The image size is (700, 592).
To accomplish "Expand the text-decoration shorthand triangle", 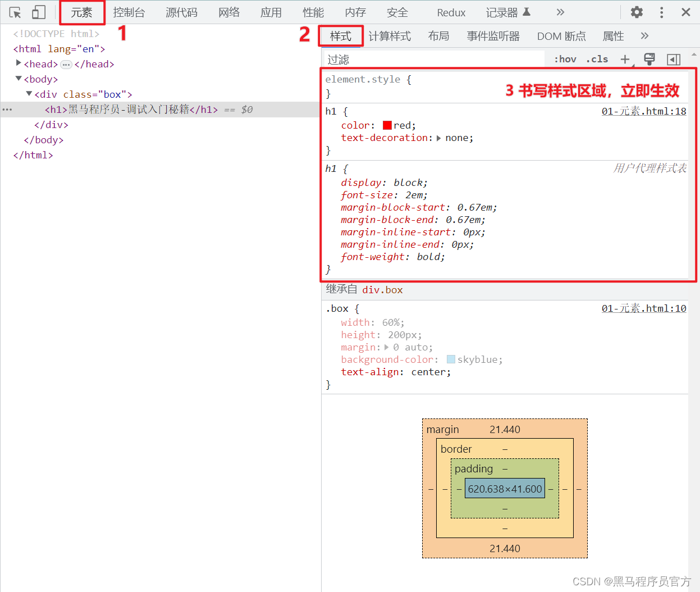I will tap(438, 138).
